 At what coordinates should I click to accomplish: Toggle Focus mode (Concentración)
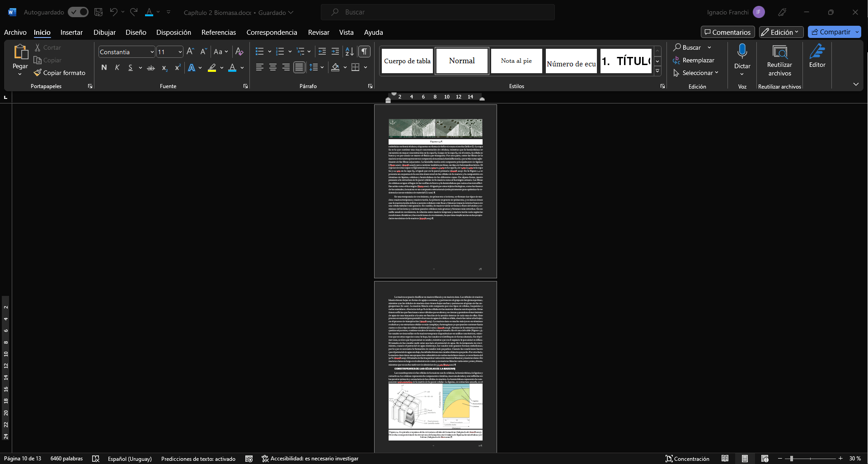(687, 459)
